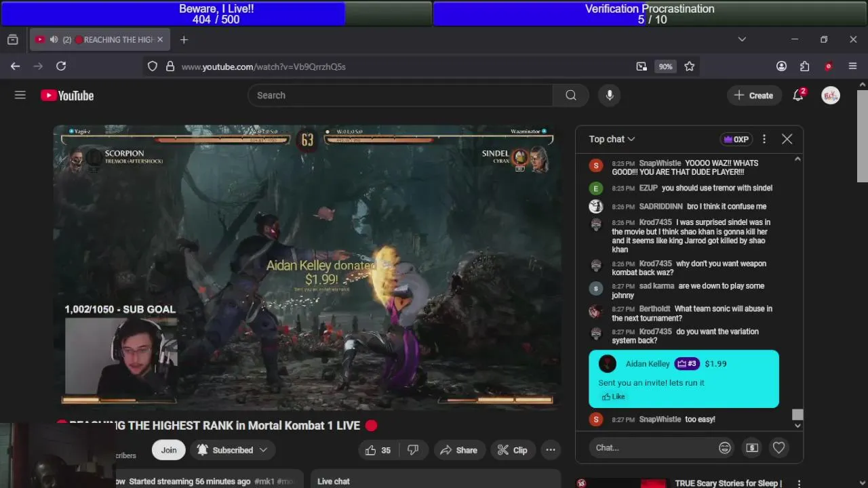Close the REACHING THE HIGH browser tab
868x488 pixels.
click(160, 40)
